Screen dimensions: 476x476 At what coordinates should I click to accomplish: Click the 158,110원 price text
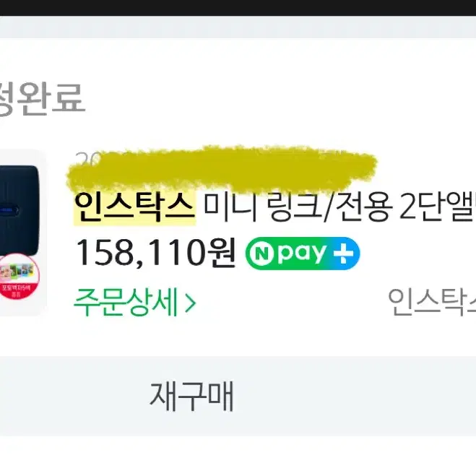point(155,254)
